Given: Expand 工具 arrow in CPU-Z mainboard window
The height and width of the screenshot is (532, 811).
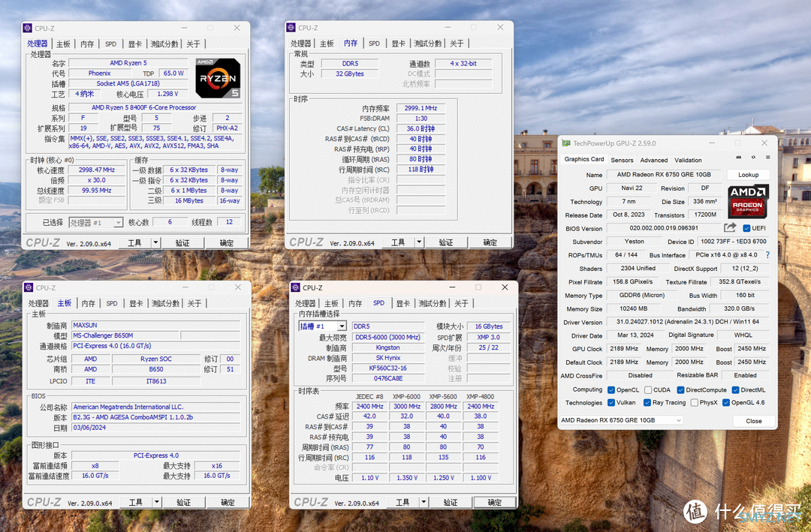Looking at the screenshot, I should click(157, 502).
